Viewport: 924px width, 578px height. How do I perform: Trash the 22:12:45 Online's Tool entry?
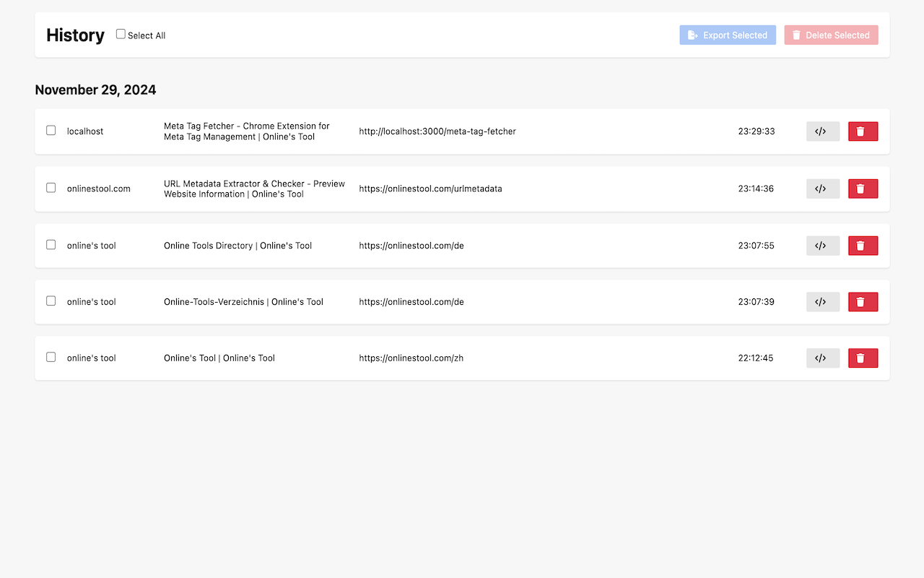pos(863,358)
